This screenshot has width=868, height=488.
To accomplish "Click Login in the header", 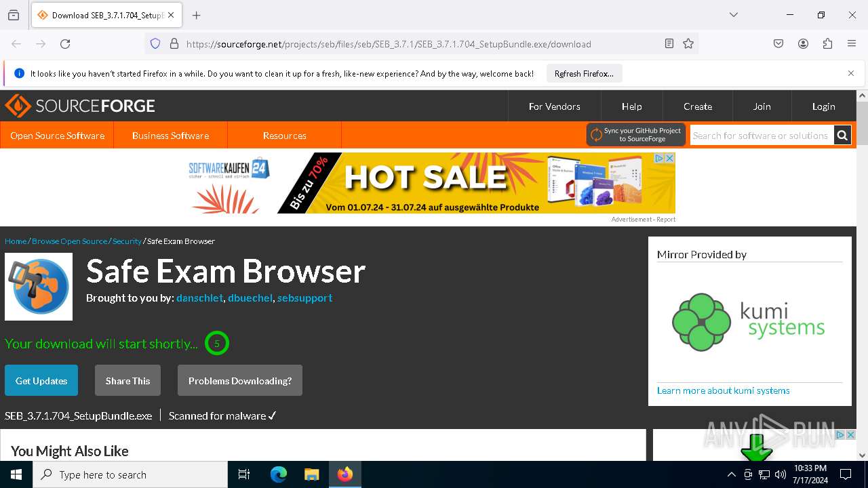I will 823,106.
